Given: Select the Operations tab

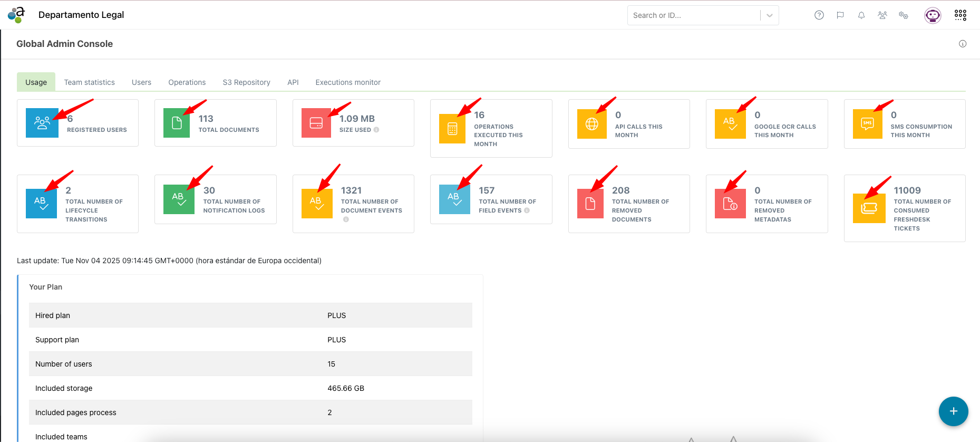Looking at the screenshot, I should coord(187,82).
